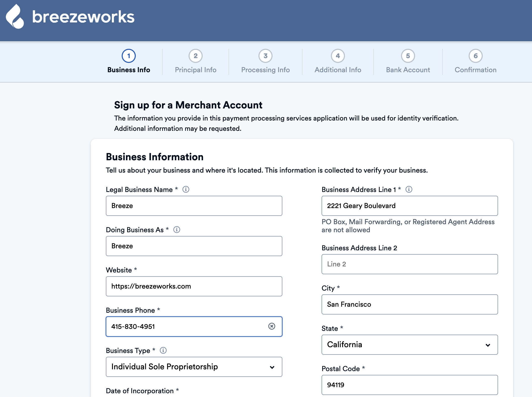Screen dimensions: 532x397
Task: Click the Website input field
Action: [x=194, y=286]
